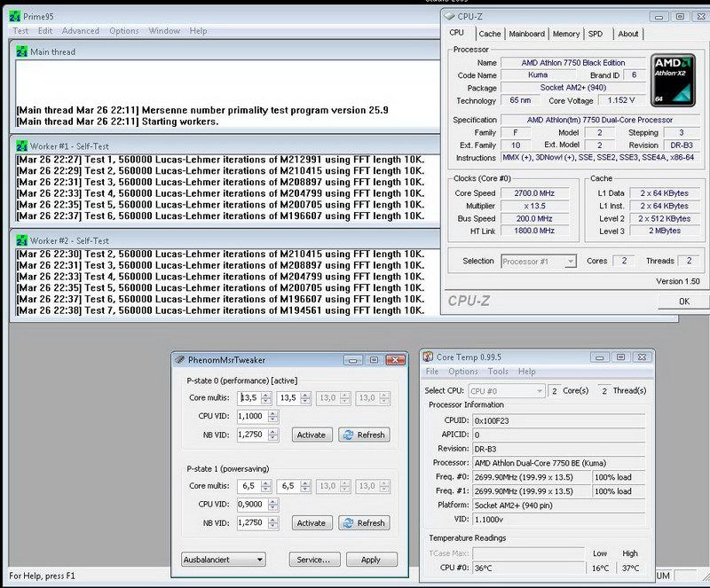The image size is (710, 588).
Task: Click the Core Voltage value 1.152 V
Action: pyautogui.click(x=621, y=100)
